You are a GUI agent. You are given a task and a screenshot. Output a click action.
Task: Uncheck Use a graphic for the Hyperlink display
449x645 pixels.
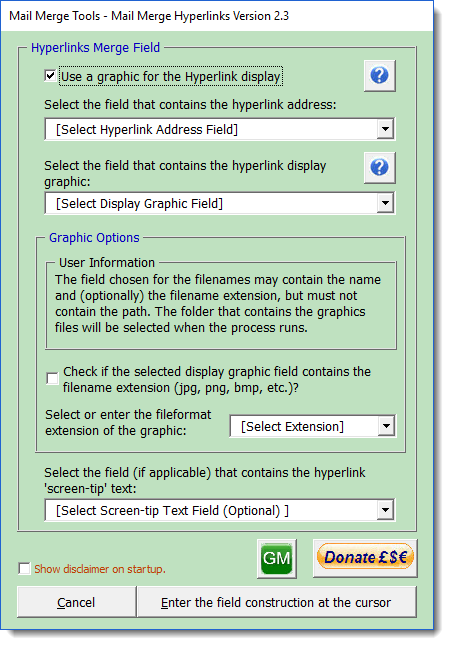(x=50, y=76)
